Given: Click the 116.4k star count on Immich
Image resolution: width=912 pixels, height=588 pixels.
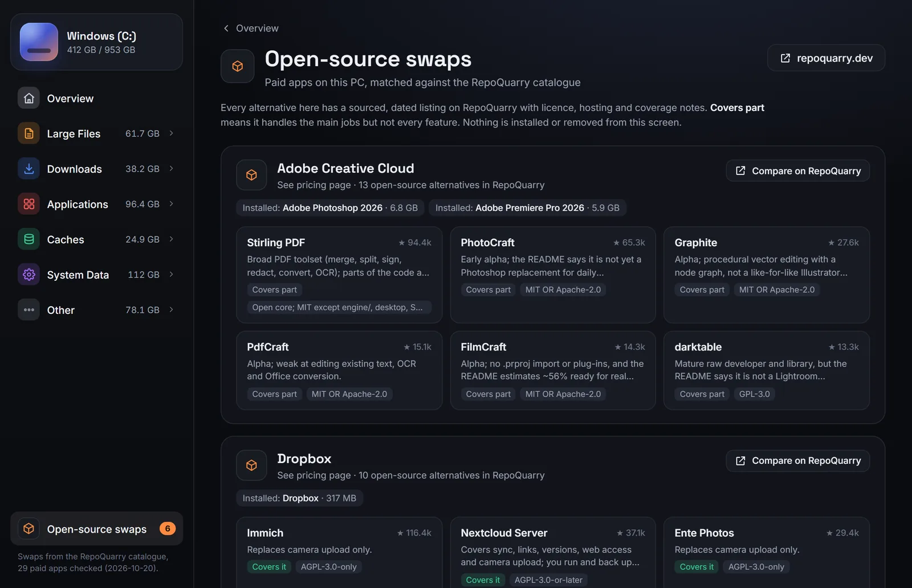Looking at the screenshot, I should [x=414, y=533].
